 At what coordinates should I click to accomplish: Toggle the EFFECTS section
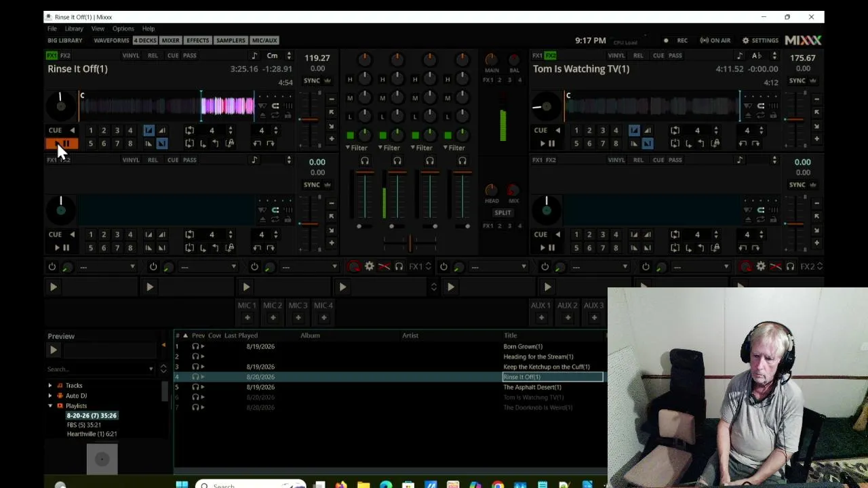pyautogui.click(x=198, y=41)
